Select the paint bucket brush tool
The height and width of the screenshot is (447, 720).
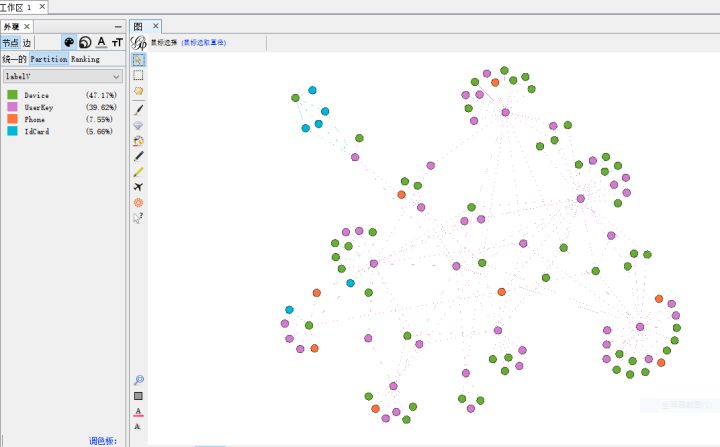pos(138,141)
